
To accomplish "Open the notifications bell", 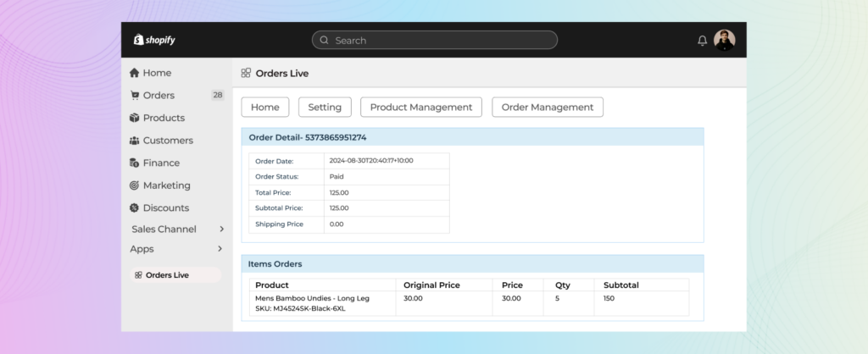I will [702, 41].
